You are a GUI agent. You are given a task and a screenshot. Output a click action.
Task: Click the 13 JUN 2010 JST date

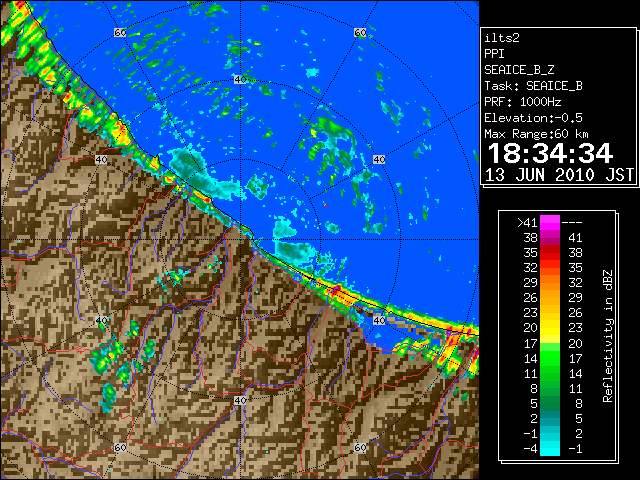coord(559,175)
